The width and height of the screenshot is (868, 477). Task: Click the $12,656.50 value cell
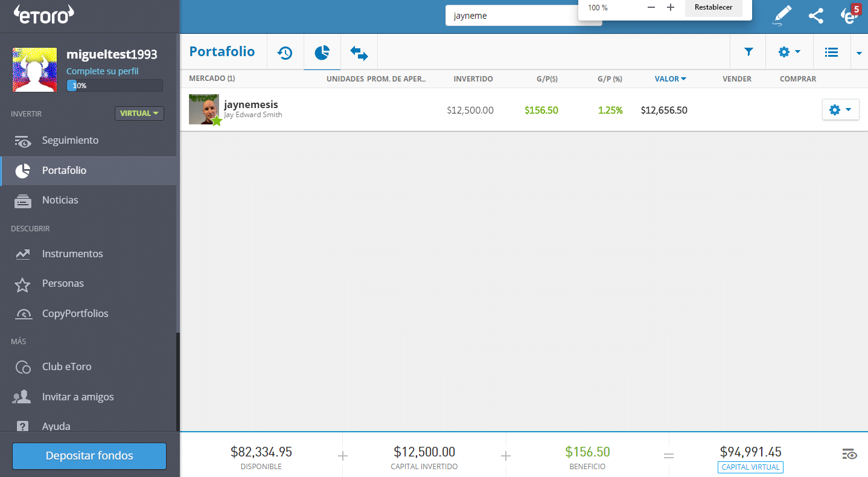tap(664, 110)
